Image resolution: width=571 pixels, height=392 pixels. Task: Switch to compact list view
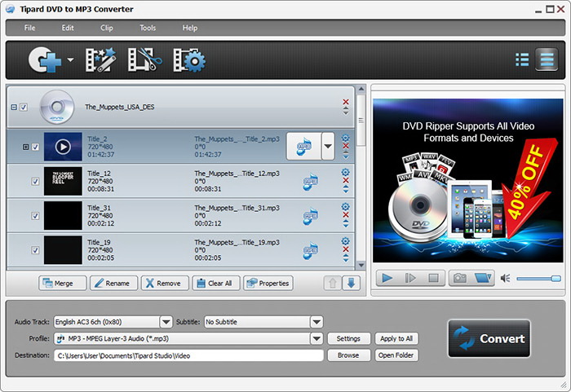(x=522, y=59)
